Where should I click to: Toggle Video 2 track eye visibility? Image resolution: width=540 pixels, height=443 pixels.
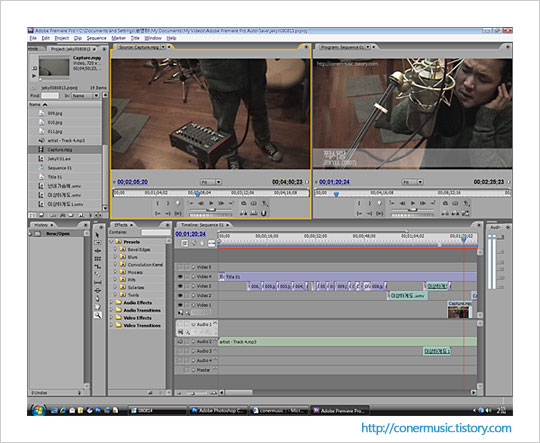[180, 296]
